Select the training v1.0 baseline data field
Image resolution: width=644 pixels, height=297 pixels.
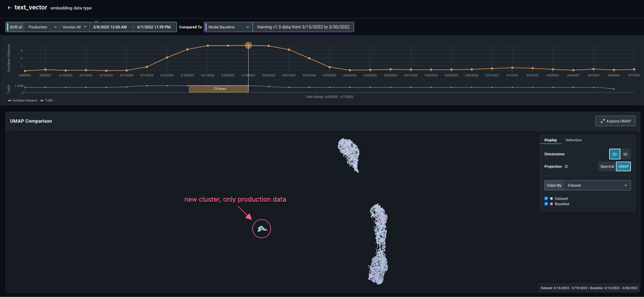(x=303, y=27)
